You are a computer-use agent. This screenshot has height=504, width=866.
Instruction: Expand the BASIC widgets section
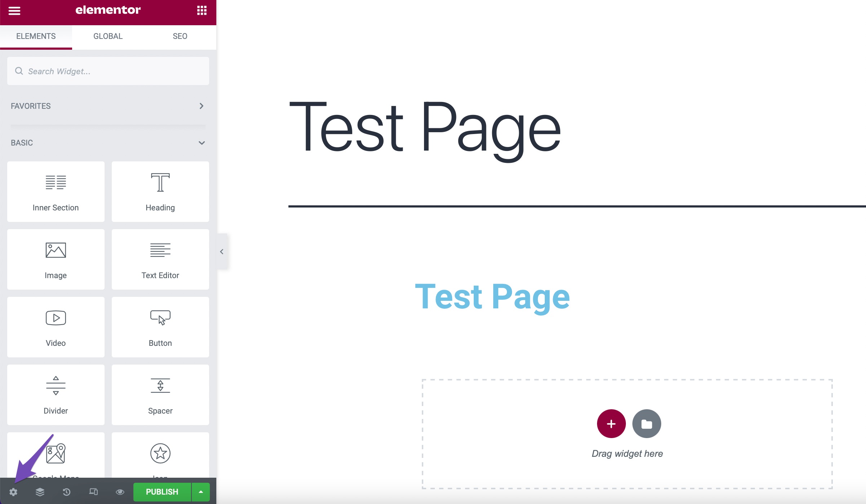pyautogui.click(x=202, y=142)
